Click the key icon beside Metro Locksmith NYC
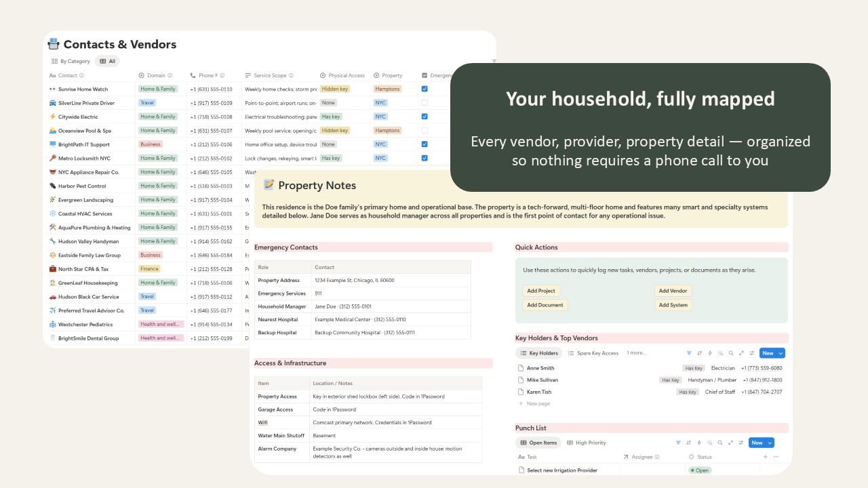Viewport: 868px width, 488px height. (x=53, y=158)
